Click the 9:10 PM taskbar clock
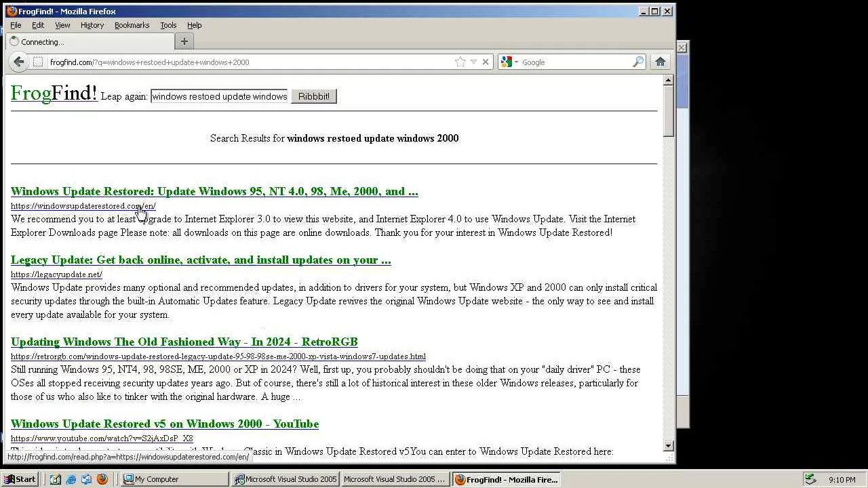This screenshot has height=488, width=868. coord(842,480)
